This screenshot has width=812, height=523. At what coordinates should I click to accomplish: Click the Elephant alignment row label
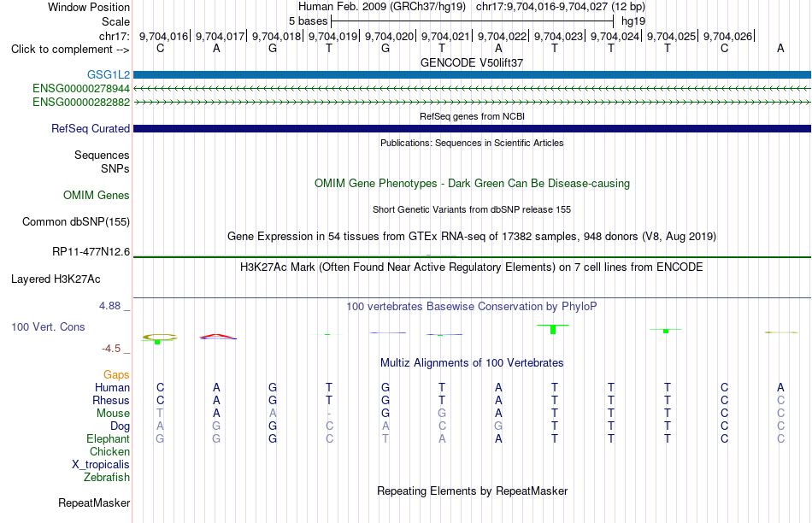pos(109,438)
